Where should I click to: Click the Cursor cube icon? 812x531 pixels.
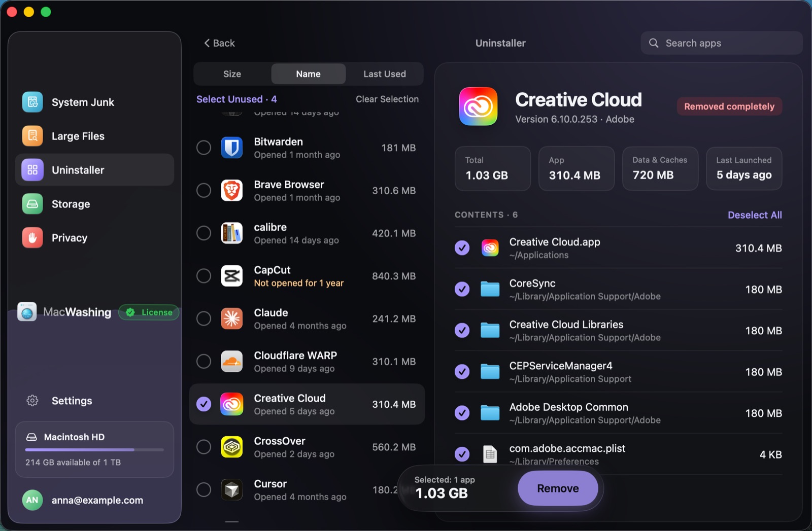point(232,489)
